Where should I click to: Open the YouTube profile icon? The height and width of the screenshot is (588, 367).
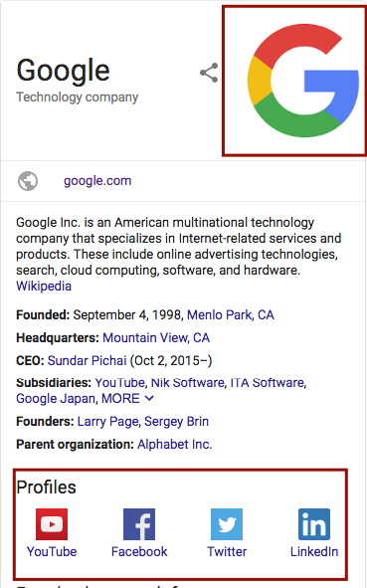click(52, 524)
